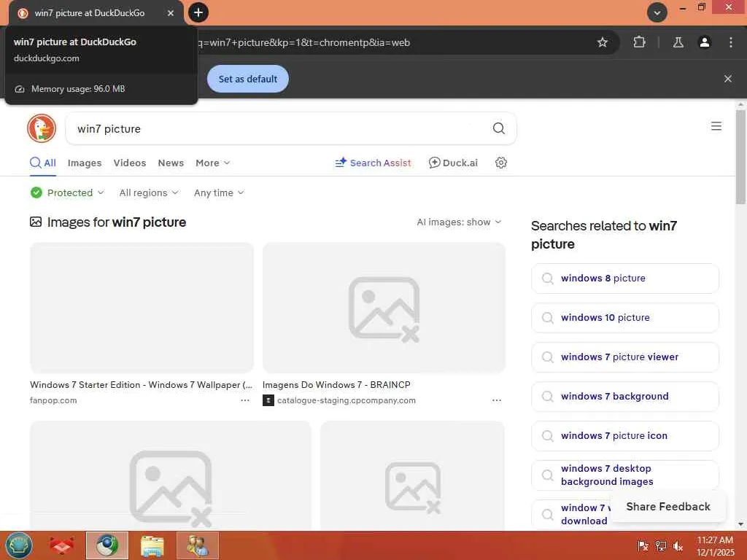
Task: Open the tab search dropdown arrow
Action: [x=657, y=12]
